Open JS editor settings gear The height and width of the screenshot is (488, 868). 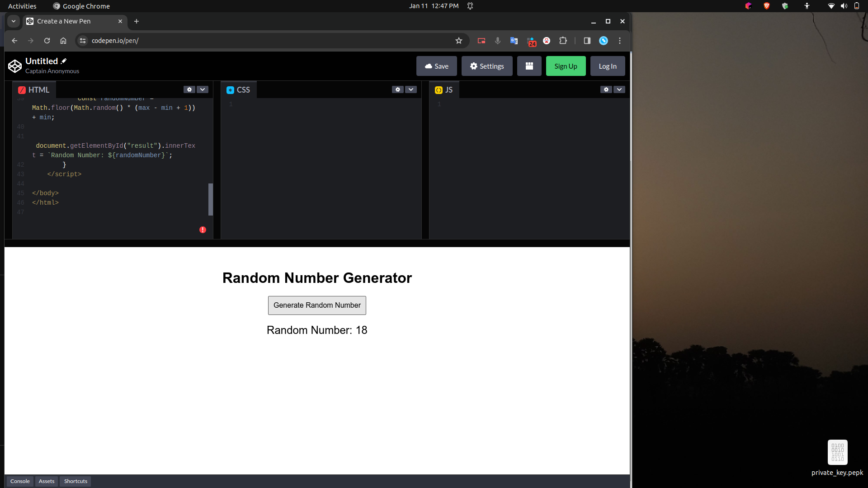click(x=606, y=89)
